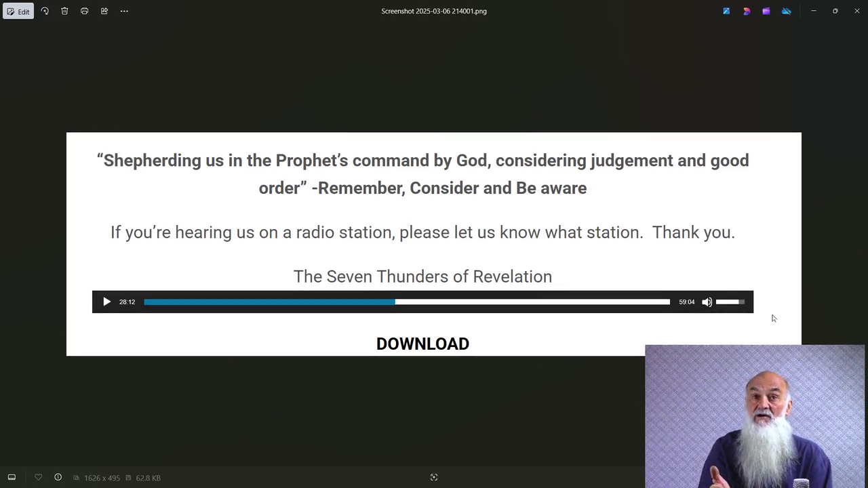
Task: Click the Edit button in Photos toolbar
Action: point(18,12)
